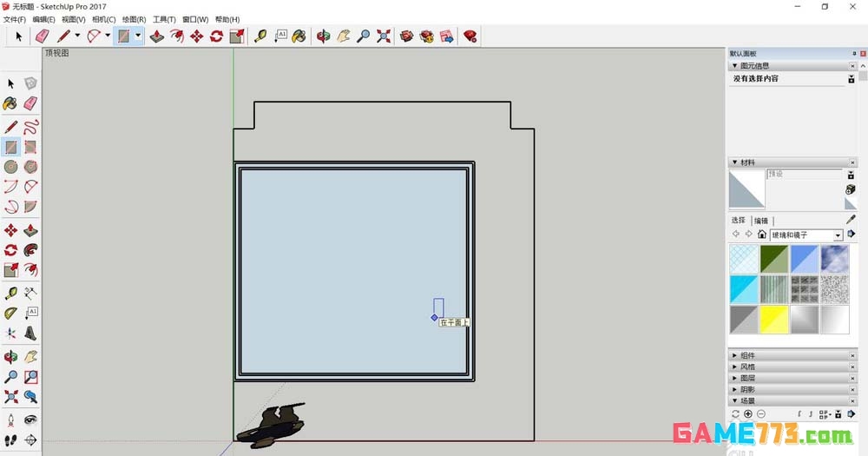Select the Offset tool in the top toolbar
Viewport: 868px width, 456px height.
click(177, 36)
